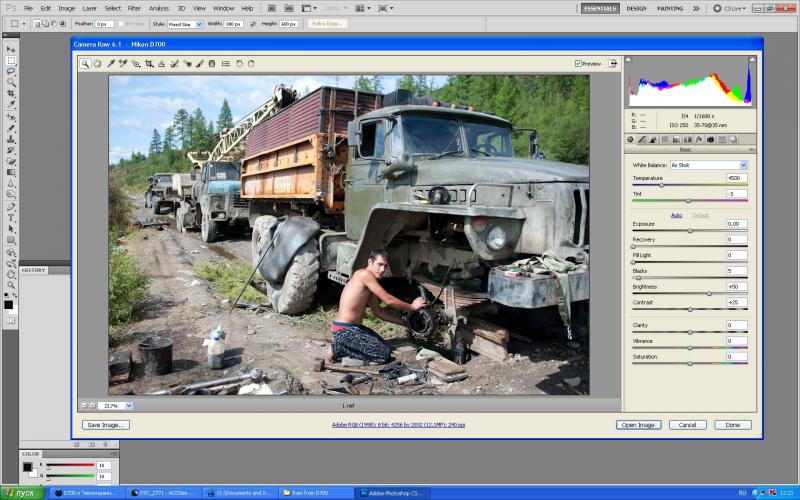Rotate image 90 degrees counterclockwise

point(239,64)
